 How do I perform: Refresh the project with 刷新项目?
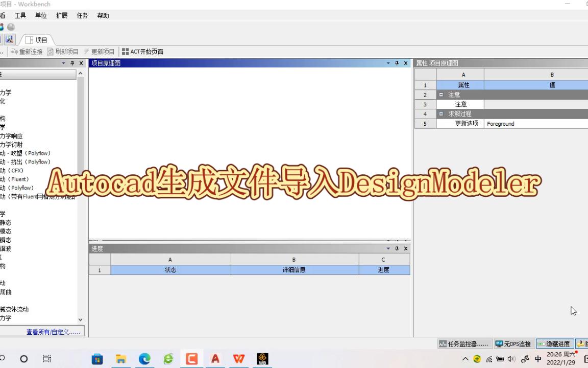(x=66, y=51)
